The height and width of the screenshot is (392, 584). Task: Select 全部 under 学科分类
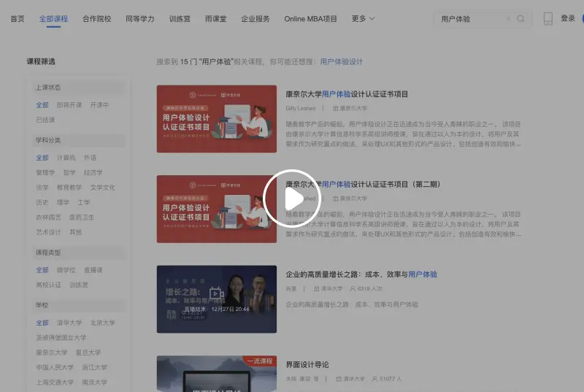click(x=42, y=158)
